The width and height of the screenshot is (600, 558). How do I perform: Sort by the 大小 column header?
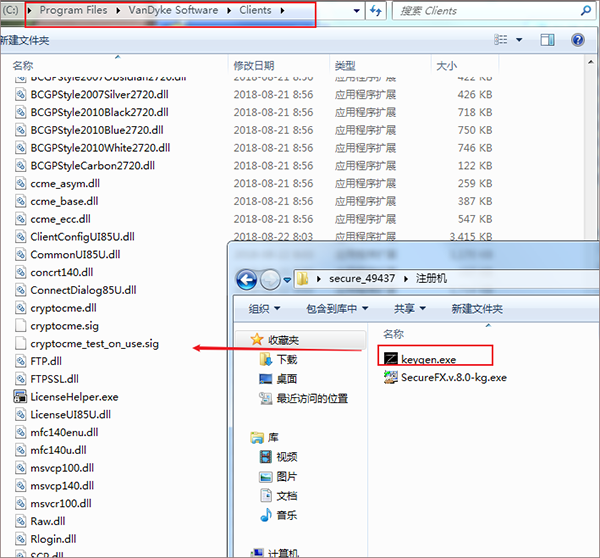[x=447, y=66]
